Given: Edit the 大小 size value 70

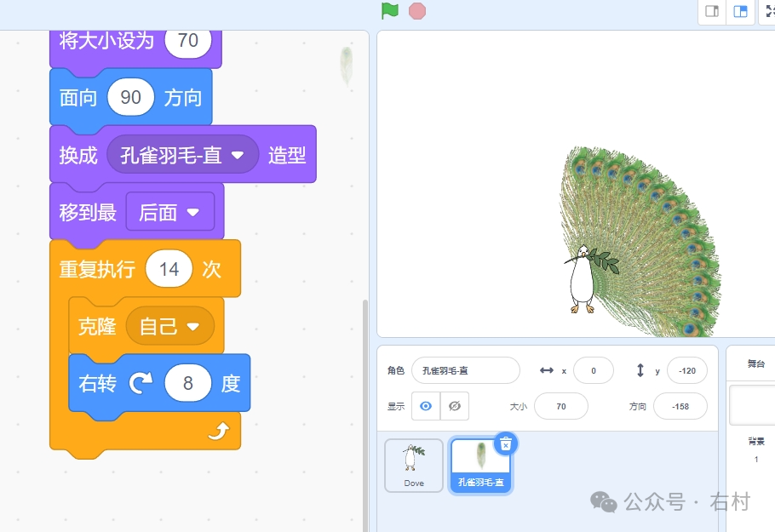Looking at the screenshot, I should pos(560,406).
